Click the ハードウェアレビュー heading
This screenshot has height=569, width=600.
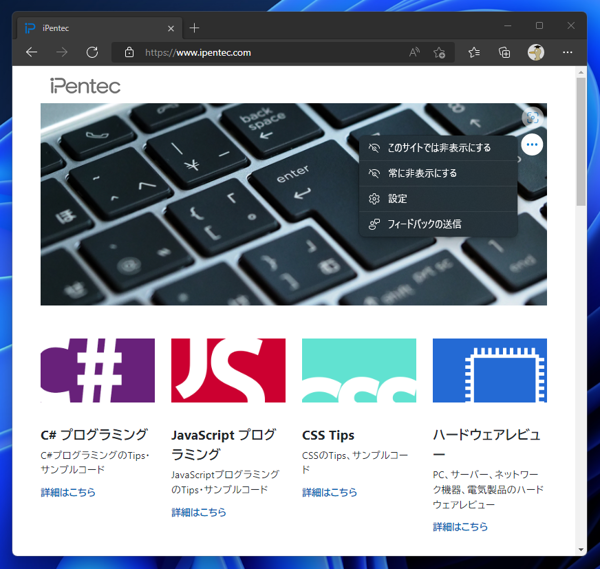tap(487, 444)
